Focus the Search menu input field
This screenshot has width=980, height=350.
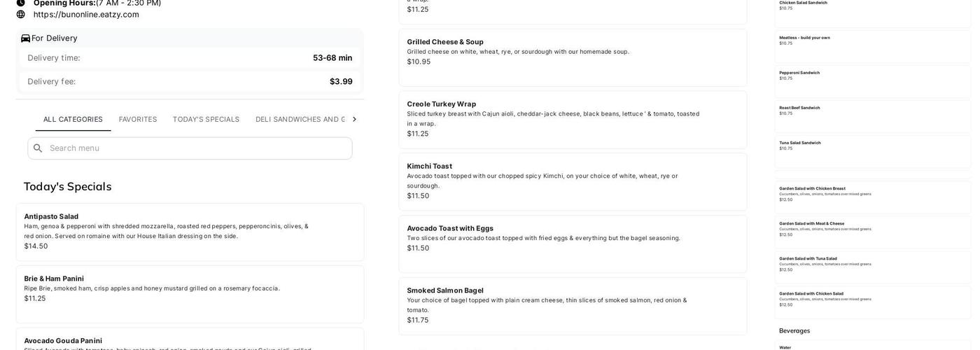coord(196,148)
